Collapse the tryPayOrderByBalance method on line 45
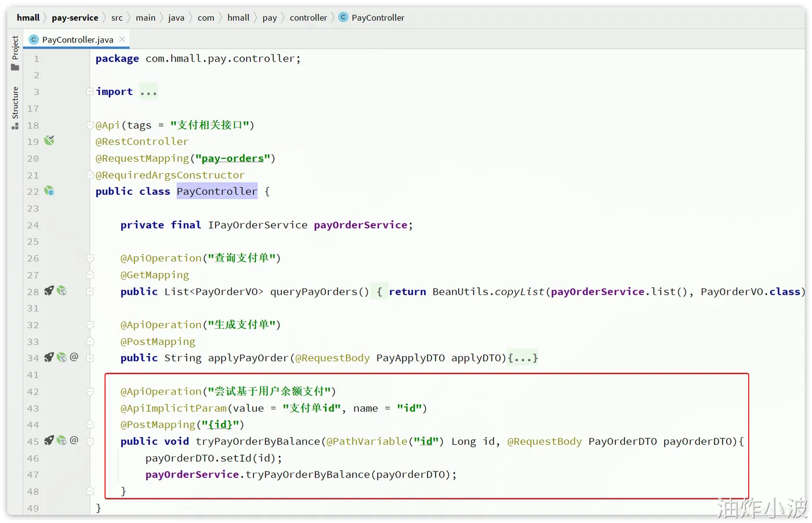 click(90, 441)
